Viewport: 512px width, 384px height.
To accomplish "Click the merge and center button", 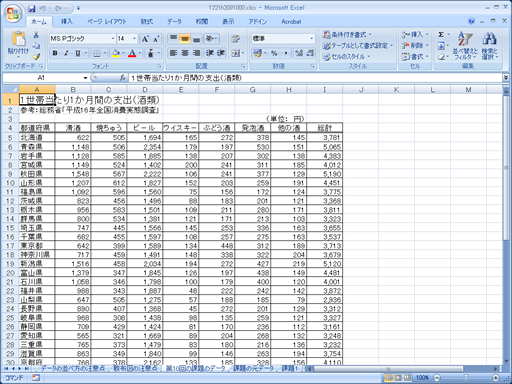I will point(235,53).
